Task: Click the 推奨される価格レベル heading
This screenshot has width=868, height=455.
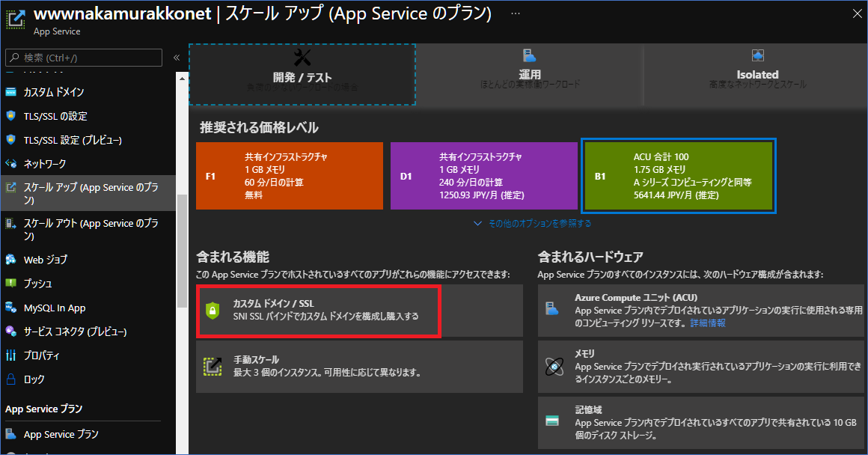Action: (x=259, y=127)
